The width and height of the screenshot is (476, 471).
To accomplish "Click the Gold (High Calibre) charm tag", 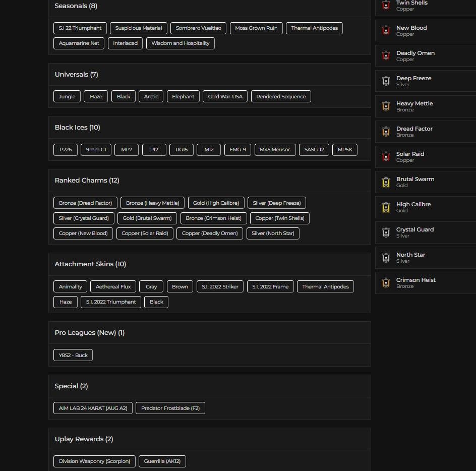I will point(216,203).
